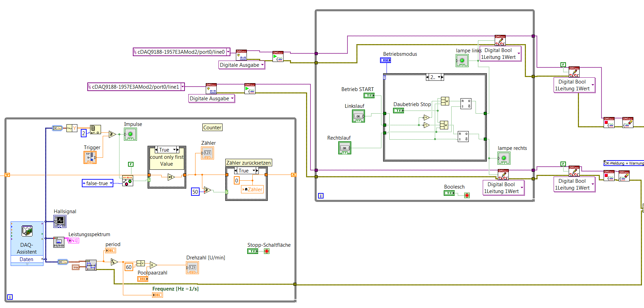The height and width of the screenshot is (308, 644).
Task: Click the +1 increment node
Action: coord(171,177)
